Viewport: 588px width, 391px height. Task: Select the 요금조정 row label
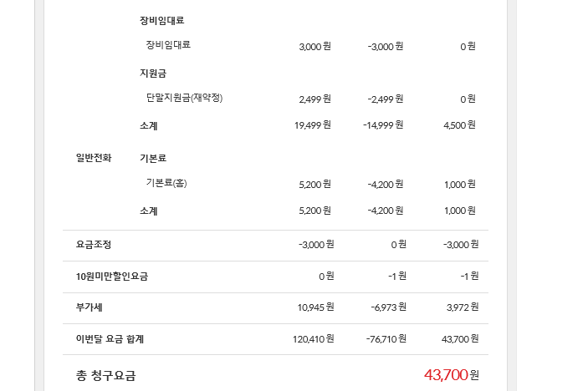(94, 245)
